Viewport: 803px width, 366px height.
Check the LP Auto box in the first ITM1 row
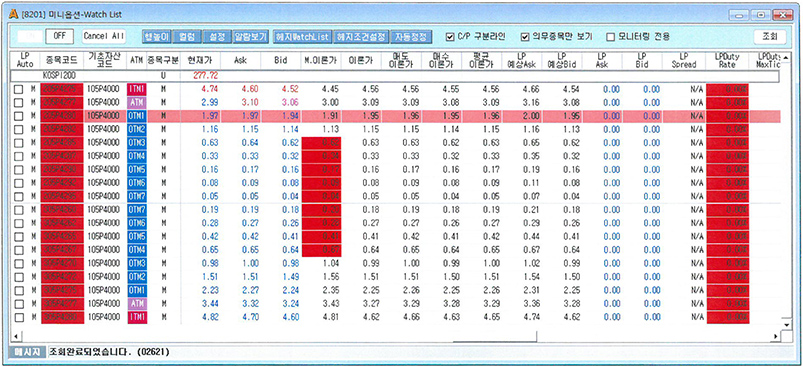[19, 89]
